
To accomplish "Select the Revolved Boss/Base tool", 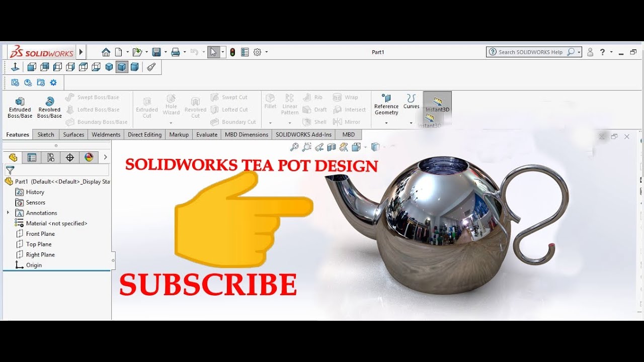I will pyautogui.click(x=49, y=108).
